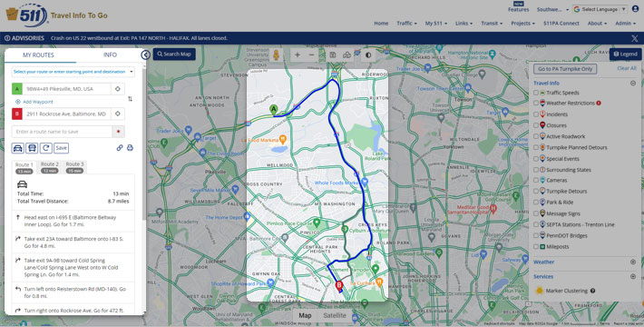Zoom in the map with plus button
The width and height of the screenshot is (644, 327).
(x=298, y=54)
